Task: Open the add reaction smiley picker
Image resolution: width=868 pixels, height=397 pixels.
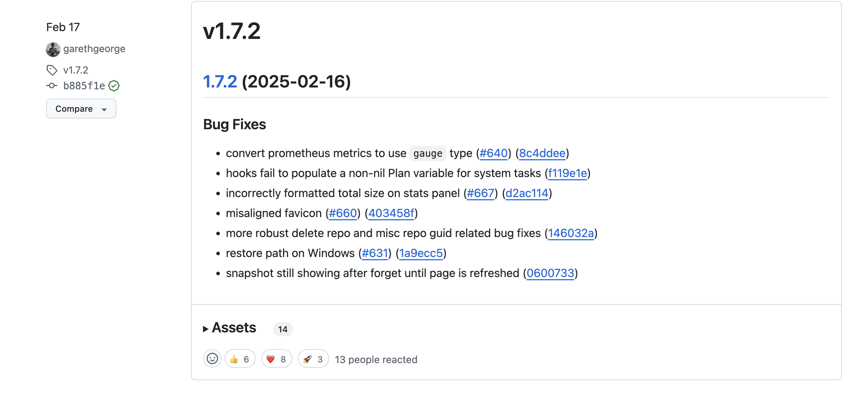Action: (x=212, y=359)
